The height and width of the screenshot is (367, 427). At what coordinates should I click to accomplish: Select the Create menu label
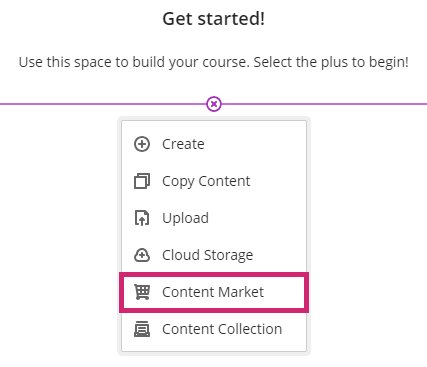[x=183, y=144]
